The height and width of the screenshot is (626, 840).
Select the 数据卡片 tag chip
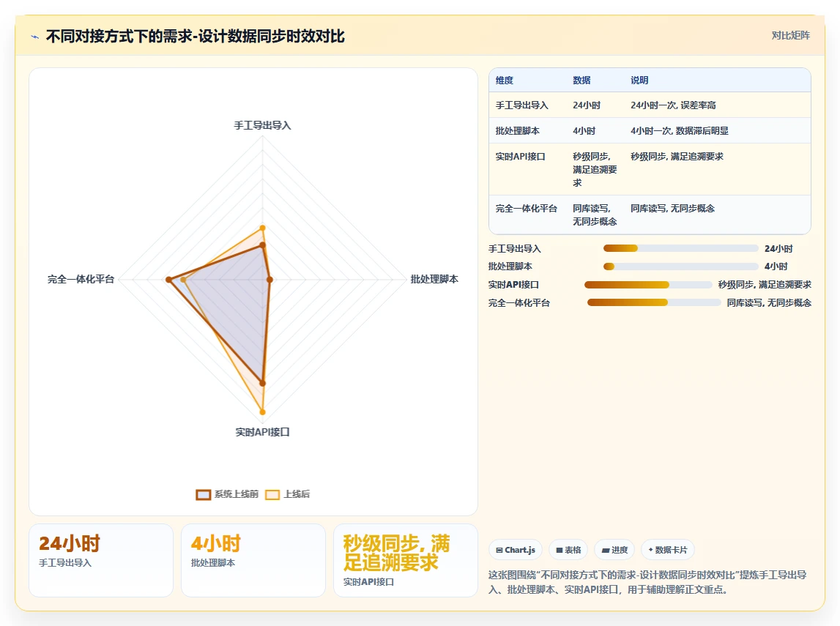point(667,550)
